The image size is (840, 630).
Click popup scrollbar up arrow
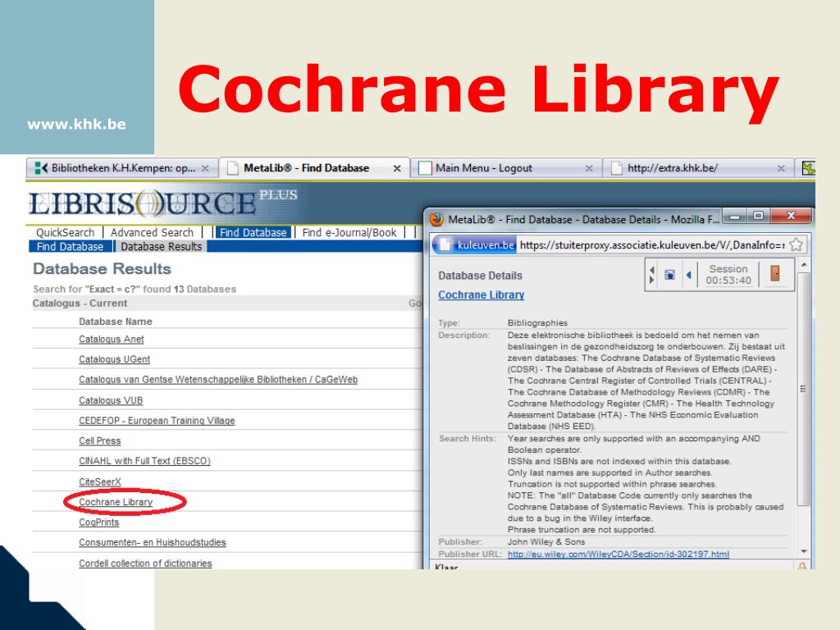804,265
